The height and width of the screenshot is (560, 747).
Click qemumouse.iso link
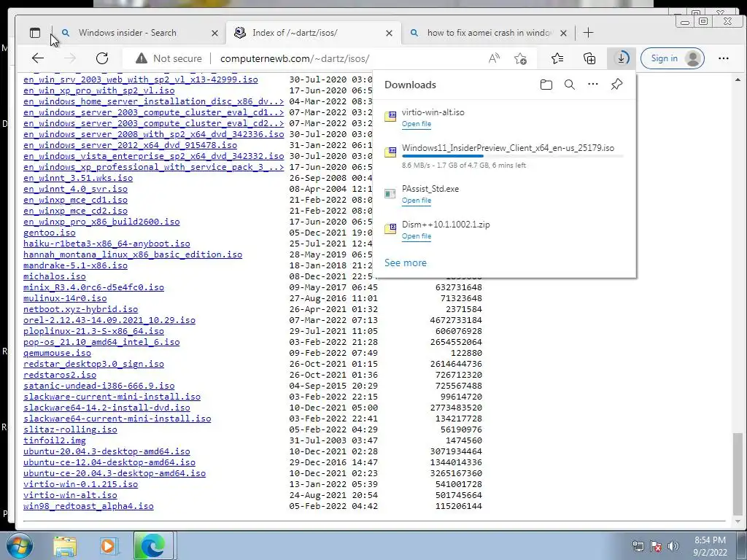coord(57,353)
